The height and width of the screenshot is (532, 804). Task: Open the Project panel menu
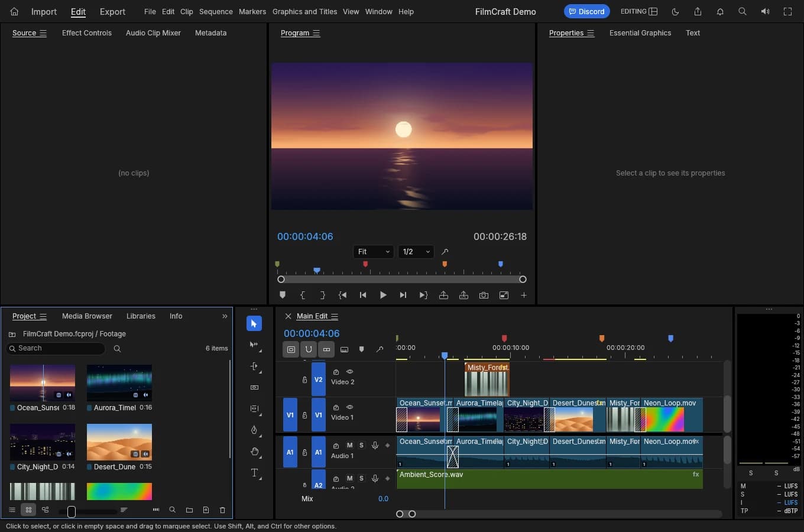pyautogui.click(x=43, y=316)
